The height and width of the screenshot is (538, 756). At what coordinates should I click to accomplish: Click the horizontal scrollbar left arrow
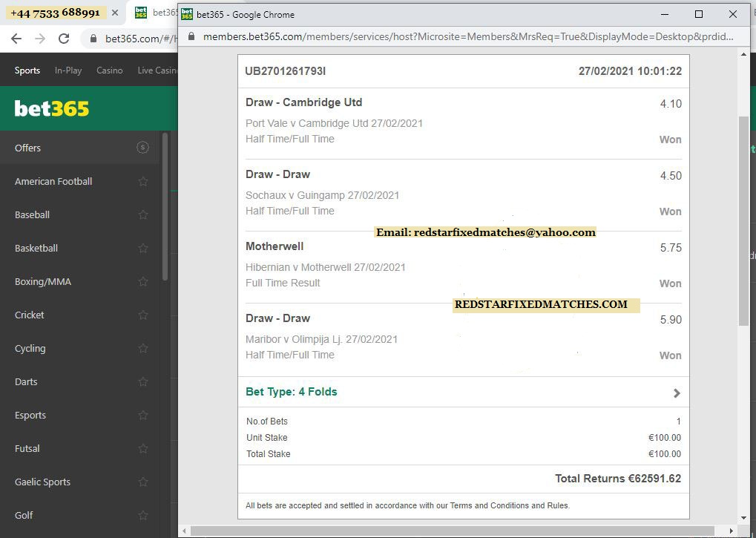tap(184, 531)
